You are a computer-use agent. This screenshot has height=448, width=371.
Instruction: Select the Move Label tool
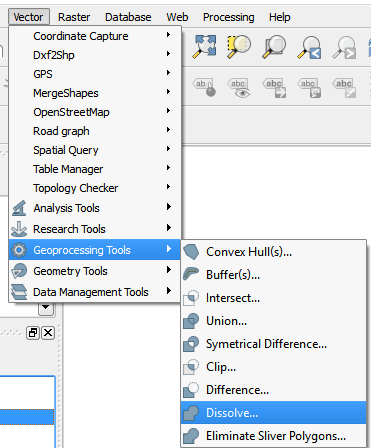(274, 88)
